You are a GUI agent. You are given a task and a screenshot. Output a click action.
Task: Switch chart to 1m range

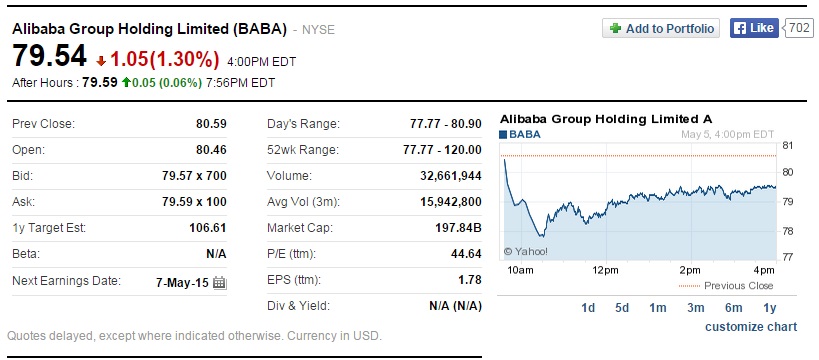tap(658, 308)
